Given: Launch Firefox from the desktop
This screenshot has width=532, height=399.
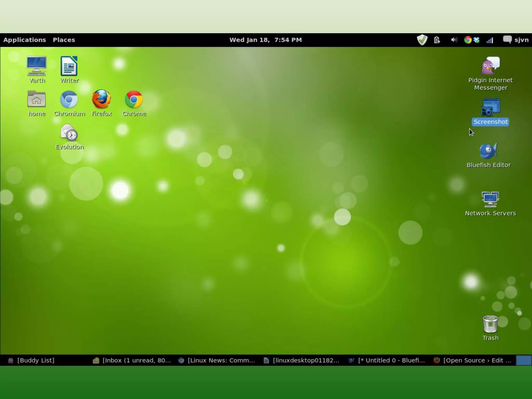Looking at the screenshot, I should point(101,99).
